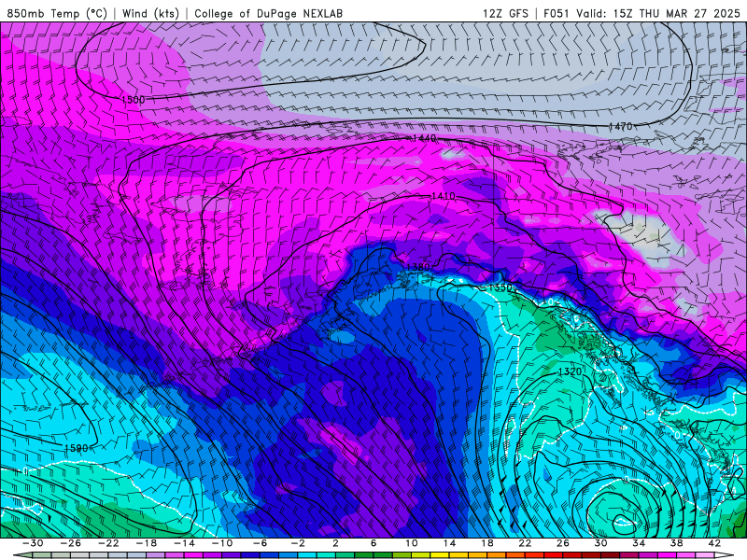Click the '850mb Temp (°C)' title text
The height and width of the screenshot is (560, 747).
pos(57,13)
